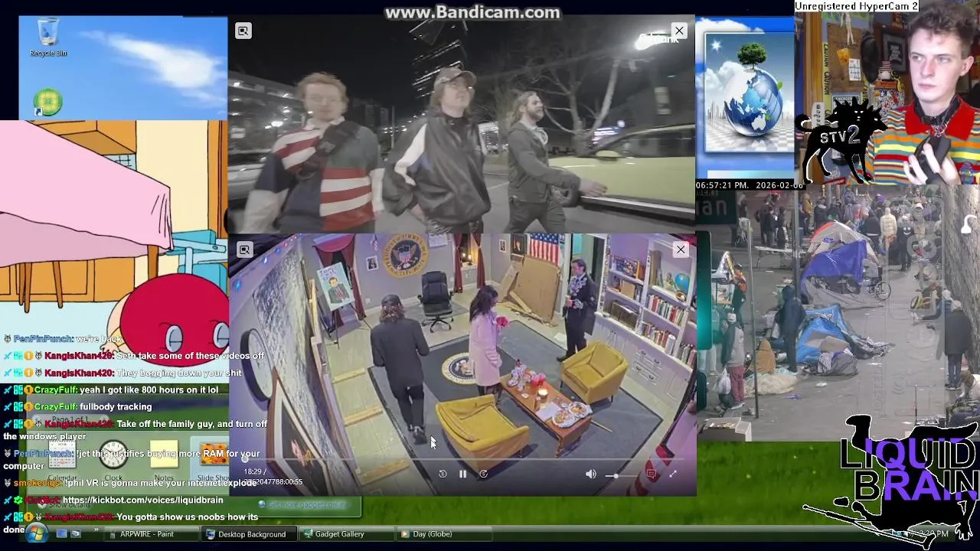Click the Show Desktop quick launch icon
Viewport: 980px width, 551px height.
(62, 533)
